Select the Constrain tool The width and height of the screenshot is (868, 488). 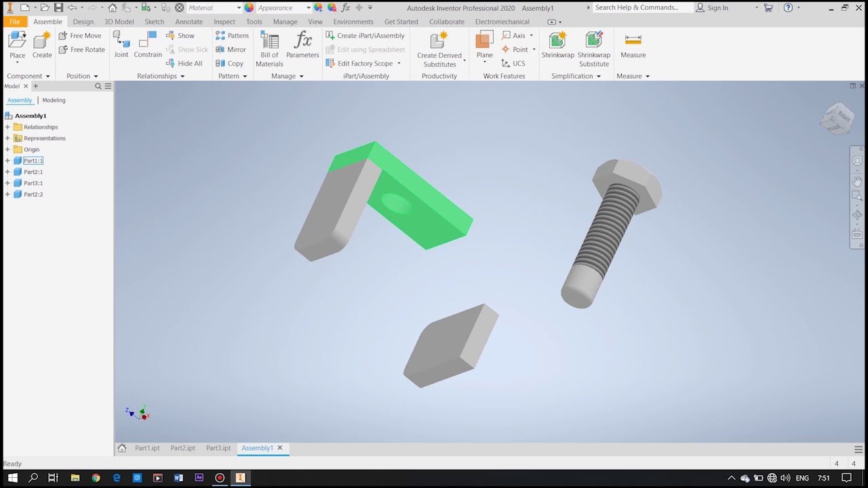148,45
